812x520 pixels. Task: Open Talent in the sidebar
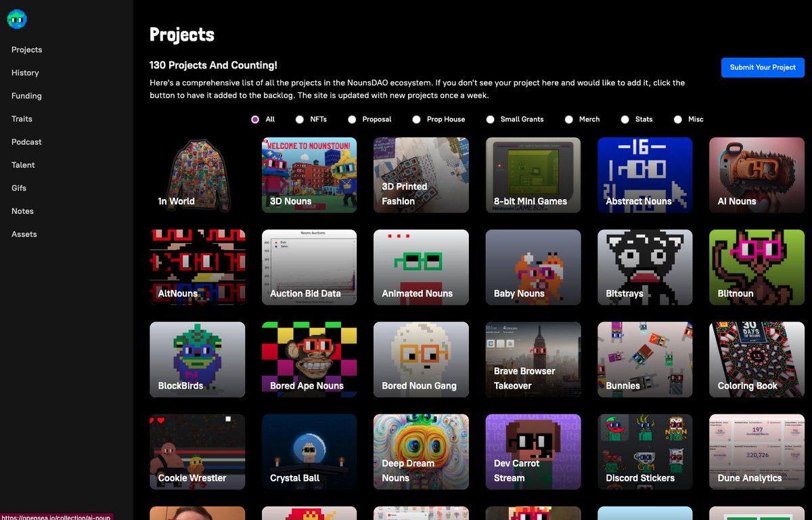[x=23, y=165]
